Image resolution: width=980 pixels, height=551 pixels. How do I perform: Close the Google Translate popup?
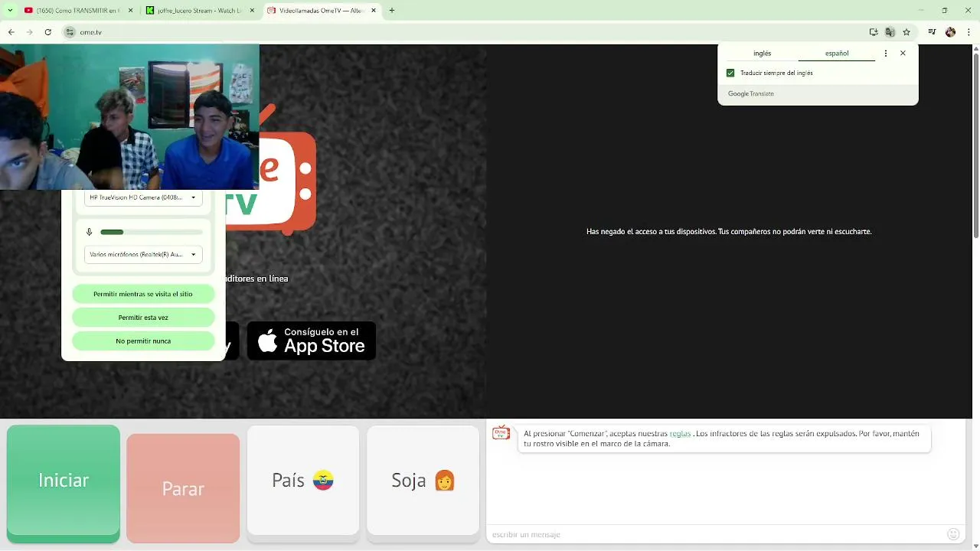click(x=903, y=54)
